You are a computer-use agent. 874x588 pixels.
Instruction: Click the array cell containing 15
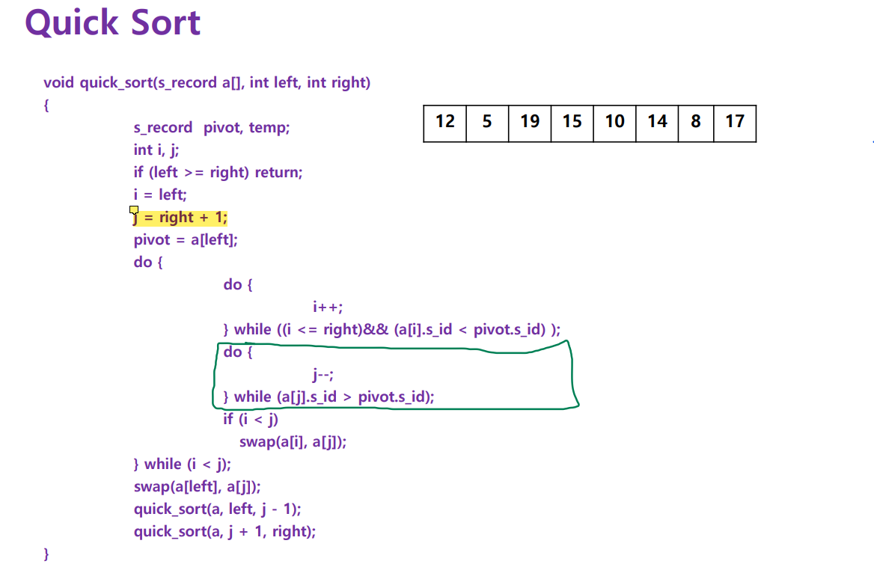[572, 123]
